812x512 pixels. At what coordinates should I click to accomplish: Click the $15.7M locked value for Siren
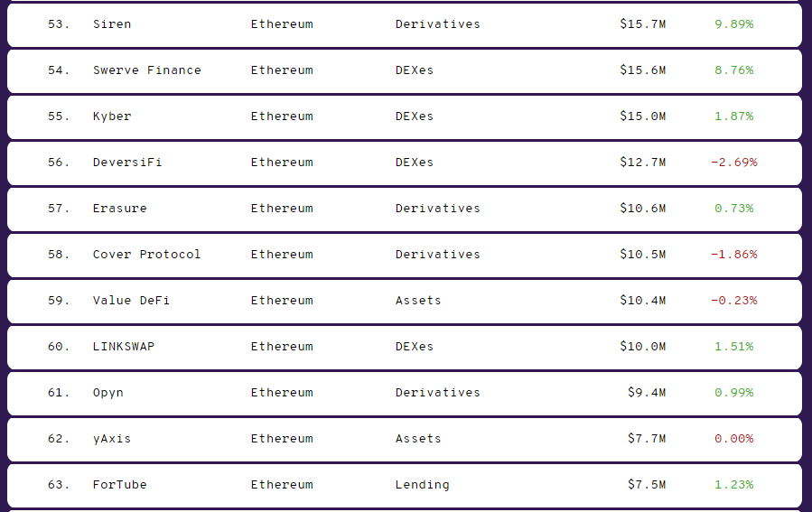[642, 24]
